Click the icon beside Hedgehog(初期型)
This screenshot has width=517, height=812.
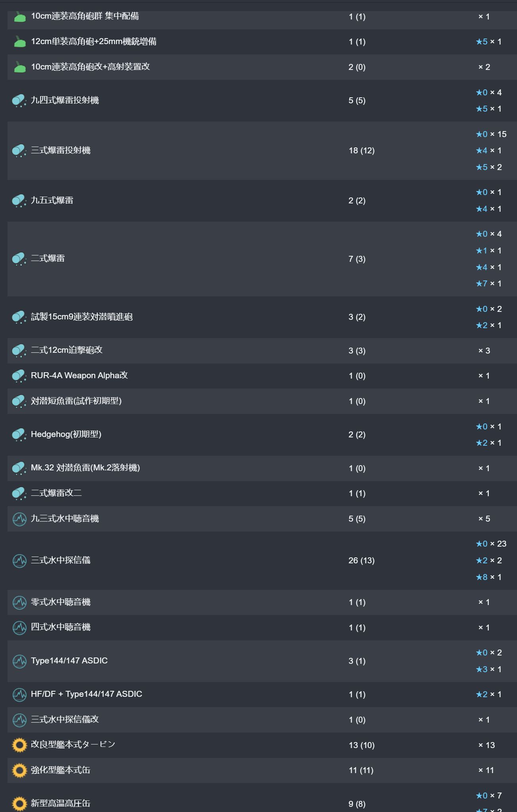(19, 435)
